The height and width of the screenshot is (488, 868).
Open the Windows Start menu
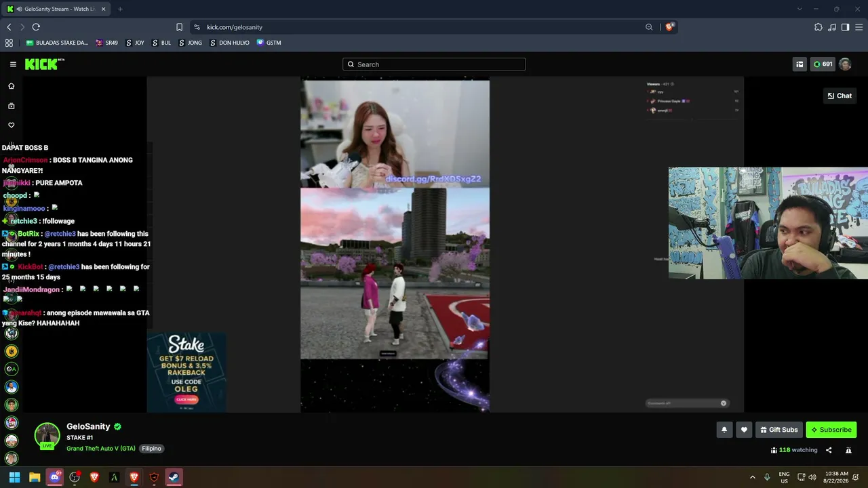pyautogui.click(x=14, y=477)
